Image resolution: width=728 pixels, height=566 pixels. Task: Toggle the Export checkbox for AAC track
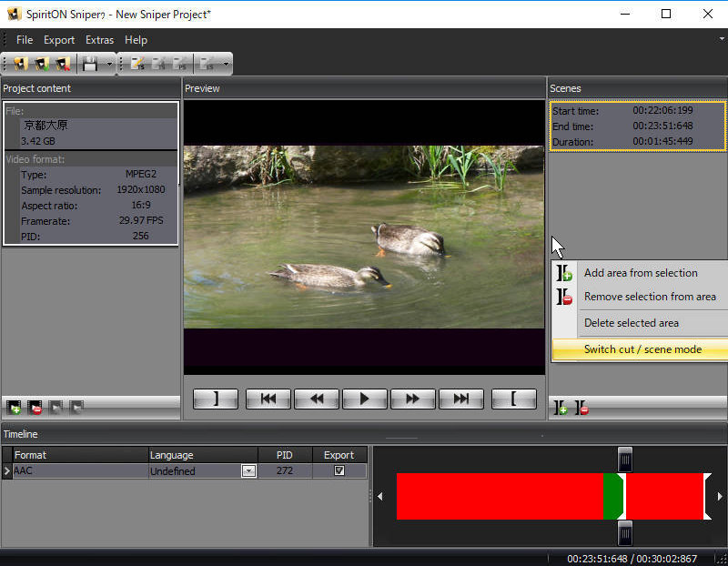[x=339, y=470]
